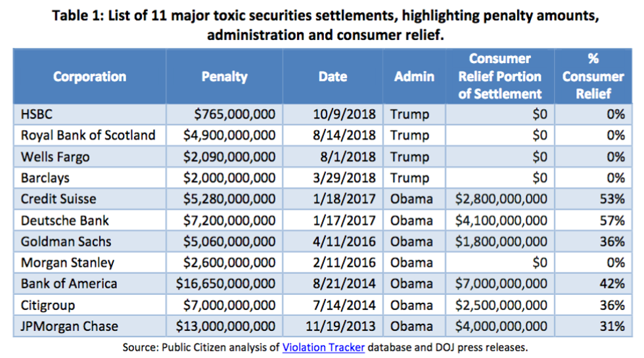The height and width of the screenshot is (358, 644).
Task: Click the Penalty column header
Action: pyautogui.click(x=224, y=77)
